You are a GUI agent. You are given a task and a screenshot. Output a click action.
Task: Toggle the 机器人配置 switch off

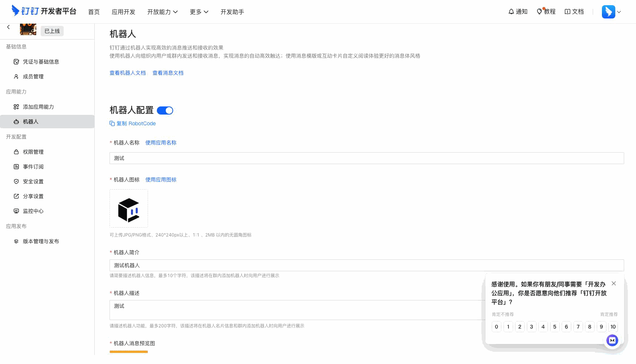coord(165,110)
